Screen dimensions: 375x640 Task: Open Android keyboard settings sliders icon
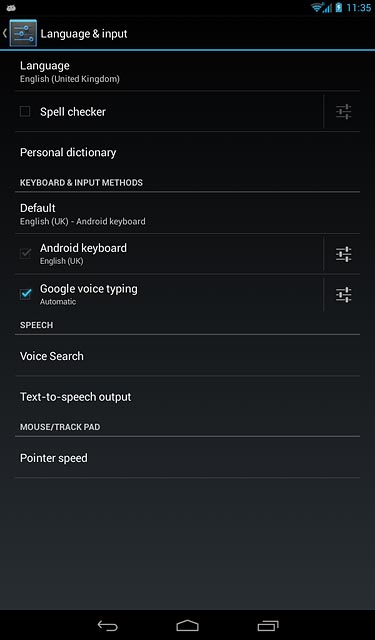(344, 254)
